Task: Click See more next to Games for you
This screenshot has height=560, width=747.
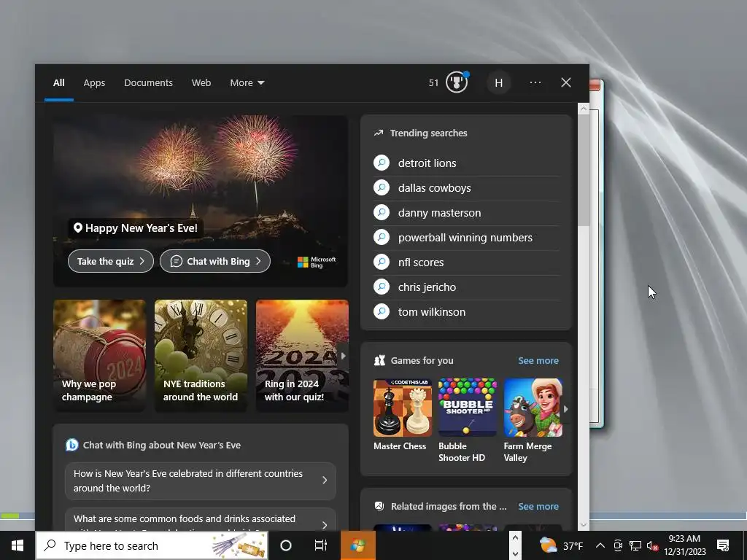Action: (x=538, y=360)
